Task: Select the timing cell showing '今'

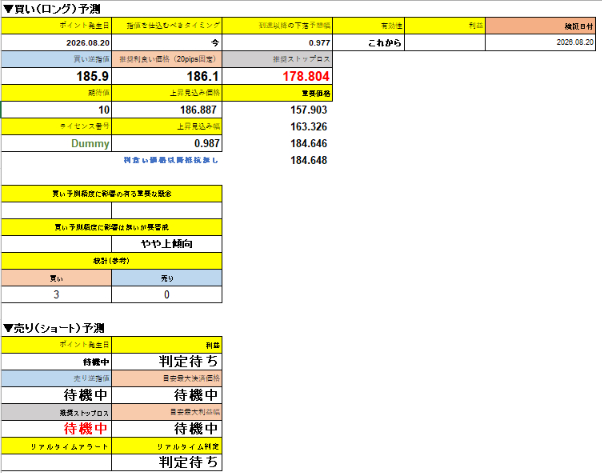Action: click(167, 43)
